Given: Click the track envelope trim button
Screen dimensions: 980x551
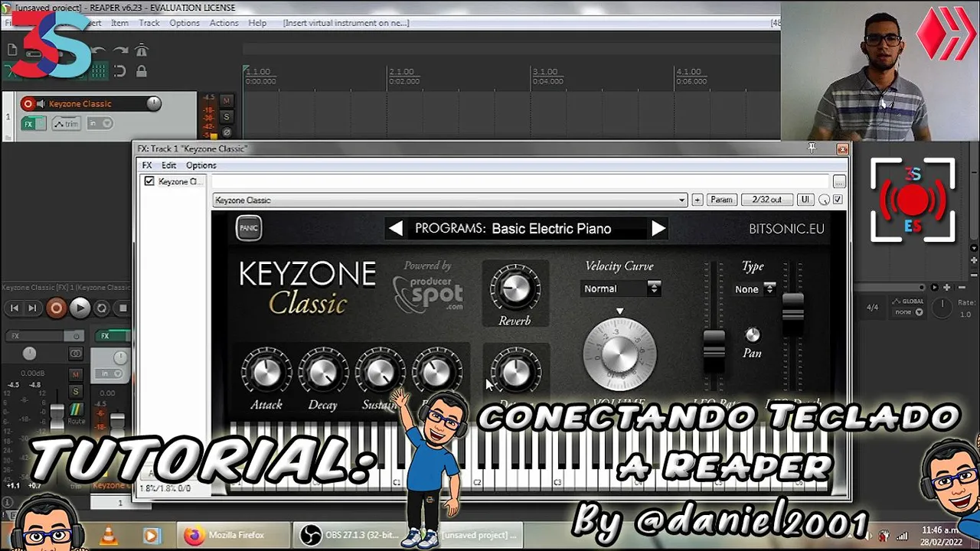Looking at the screenshot, I should 67,123.
